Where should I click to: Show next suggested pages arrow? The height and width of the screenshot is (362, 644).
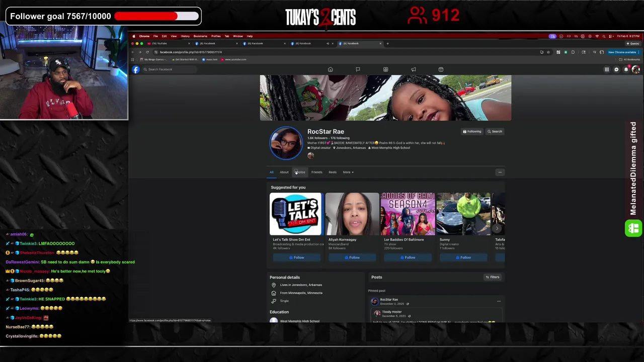497,228
